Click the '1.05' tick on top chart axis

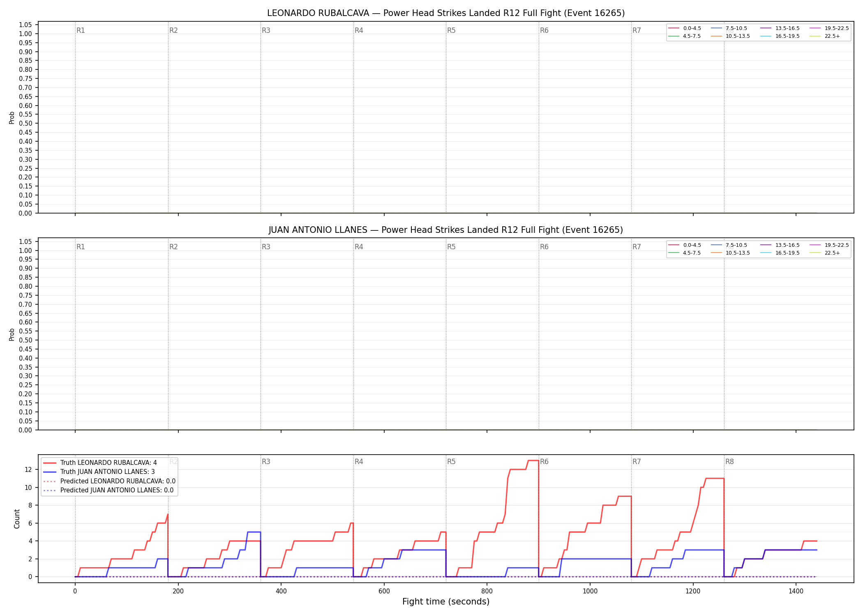pos(25,25)
